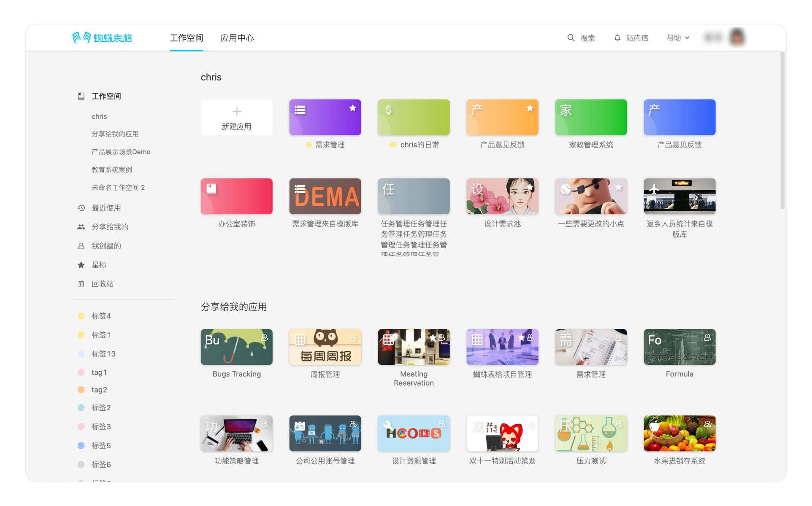812x506 pixels.
Task: Open Bugs Tracking shared app
Action: pyautogui.click(x=236, y=347)
